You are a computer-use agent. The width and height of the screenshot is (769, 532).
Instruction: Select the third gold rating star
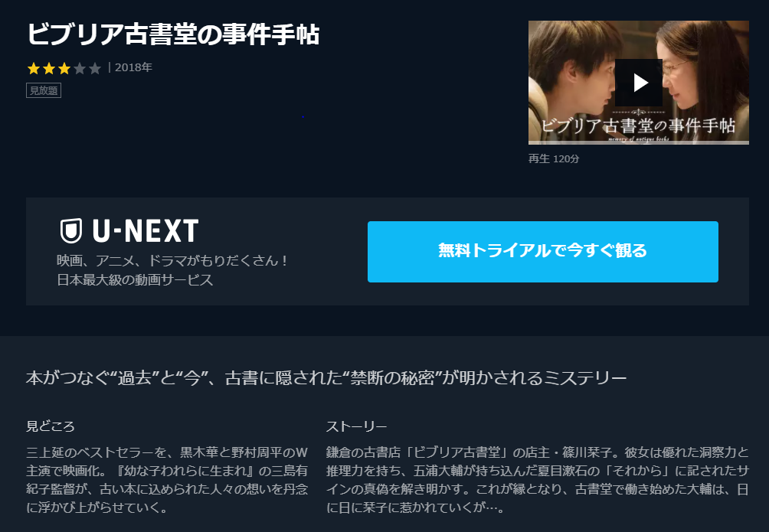64,68
